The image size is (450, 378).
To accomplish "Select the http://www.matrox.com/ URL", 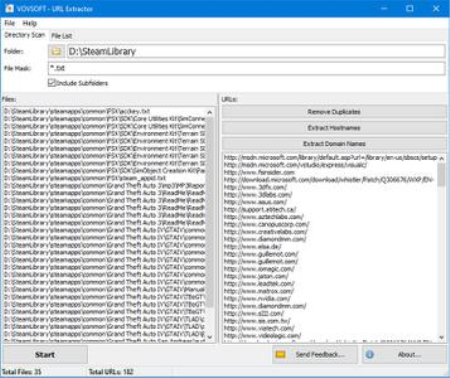I will [x=259, y=291].
